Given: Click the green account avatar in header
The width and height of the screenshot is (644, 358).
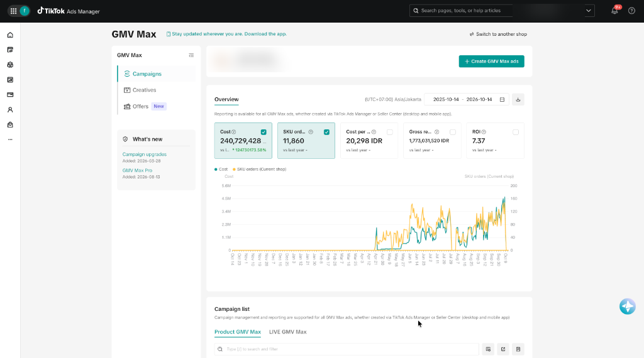Looking at the screenshot, I should [25, 11].
